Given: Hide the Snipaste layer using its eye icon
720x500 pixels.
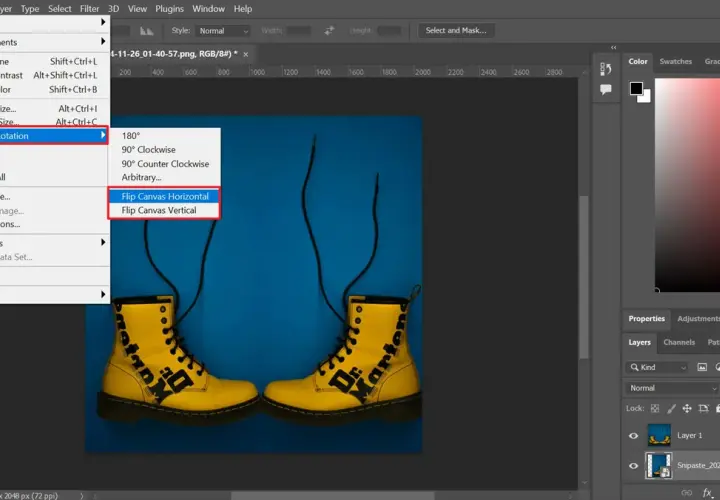Looking at the screenshot, I should pos(633,466).
